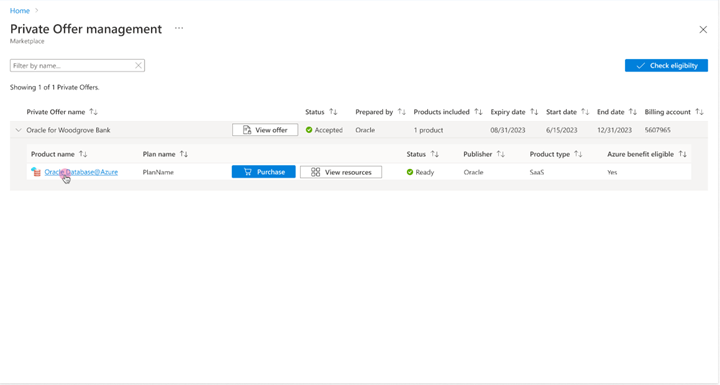
Task: Sort by Private Offer name column
Action: click(94, 112)
